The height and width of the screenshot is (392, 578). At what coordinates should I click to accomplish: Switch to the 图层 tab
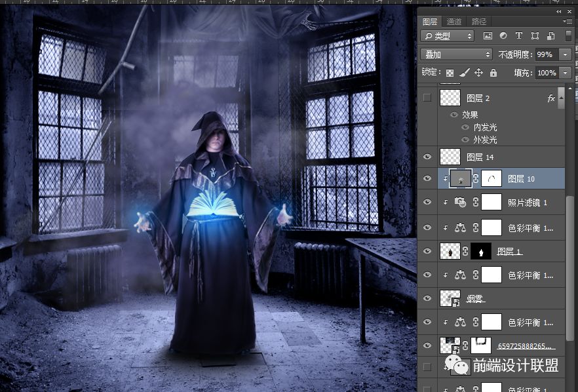(430, 22)
